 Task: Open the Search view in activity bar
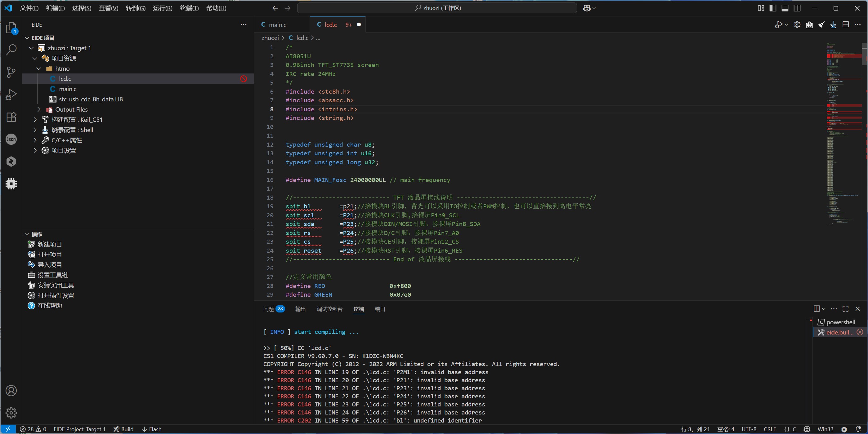[x=11, y=50]
